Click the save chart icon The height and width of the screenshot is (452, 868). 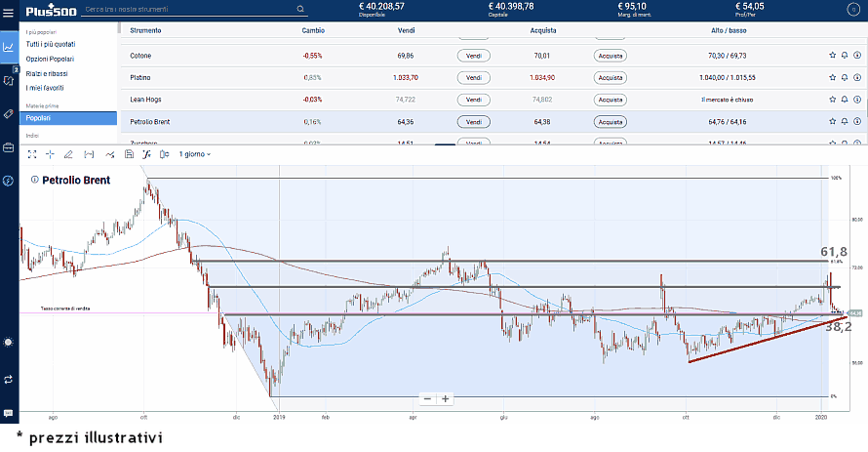[127, 153]
